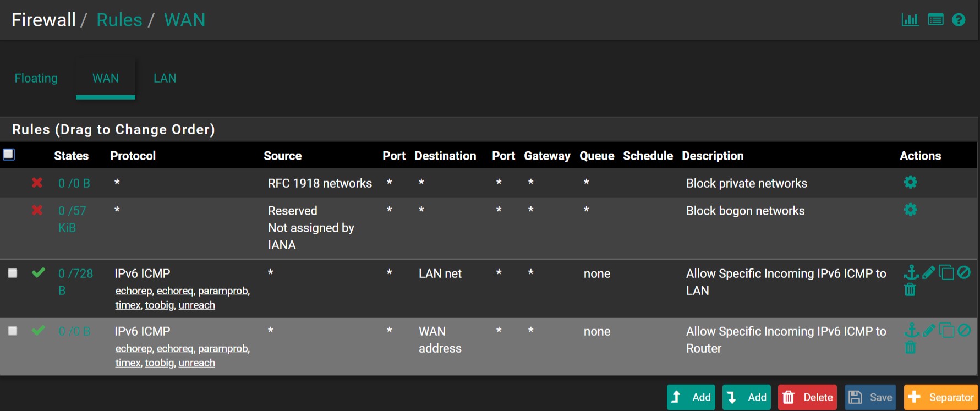This screenshot has width=980, height=411.
Task: Click the orange Separator button
Action: tap(941, 397)
